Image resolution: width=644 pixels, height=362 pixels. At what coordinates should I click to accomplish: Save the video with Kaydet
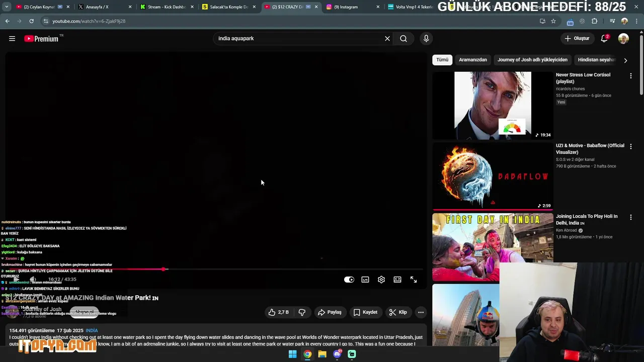click(365, 312)
